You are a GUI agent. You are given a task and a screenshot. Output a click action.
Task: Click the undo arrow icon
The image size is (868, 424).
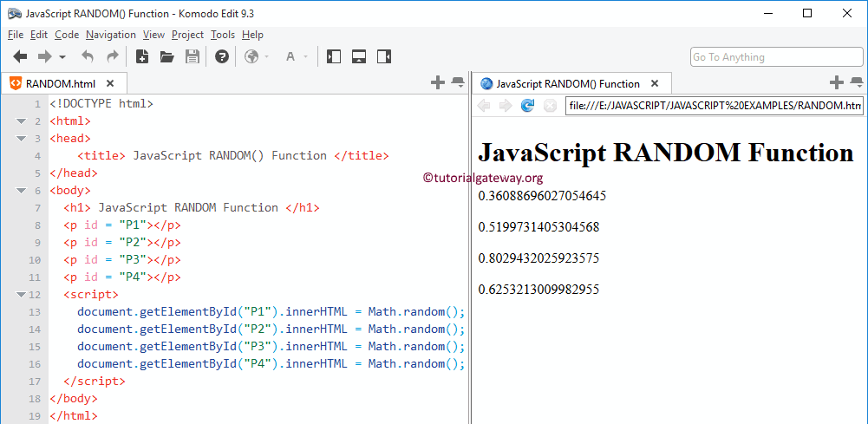(x=88, y=57)
